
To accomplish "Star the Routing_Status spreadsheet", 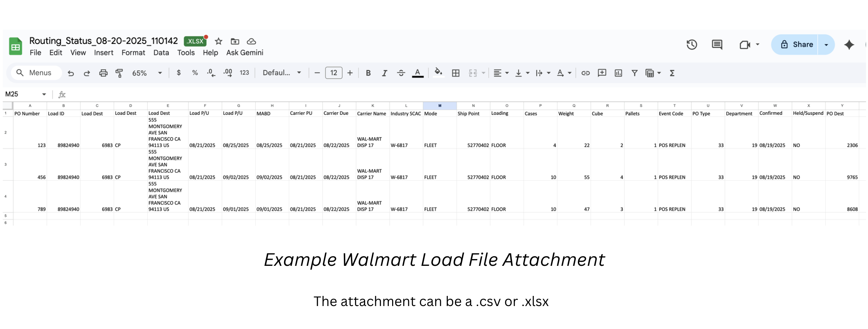I will (219, 41).
